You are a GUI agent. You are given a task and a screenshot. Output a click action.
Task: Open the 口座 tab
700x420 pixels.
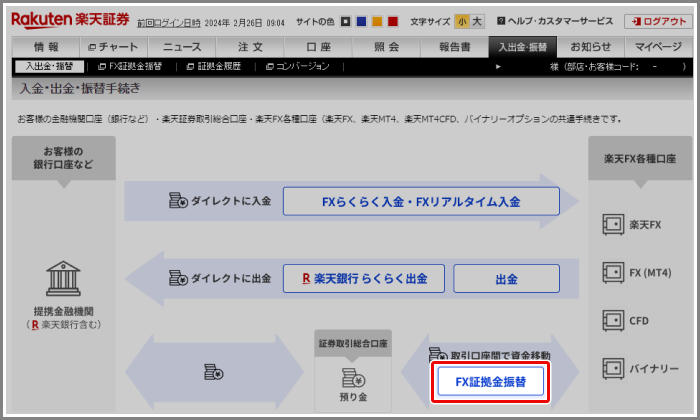[x=318, y=47]
